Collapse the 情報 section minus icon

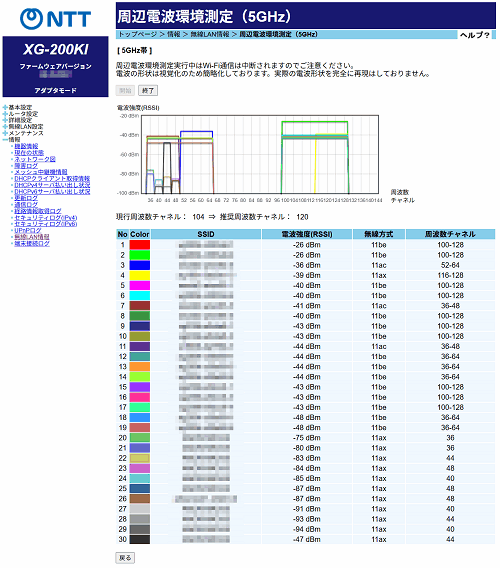pyautogui.click(x=5, y=140)
